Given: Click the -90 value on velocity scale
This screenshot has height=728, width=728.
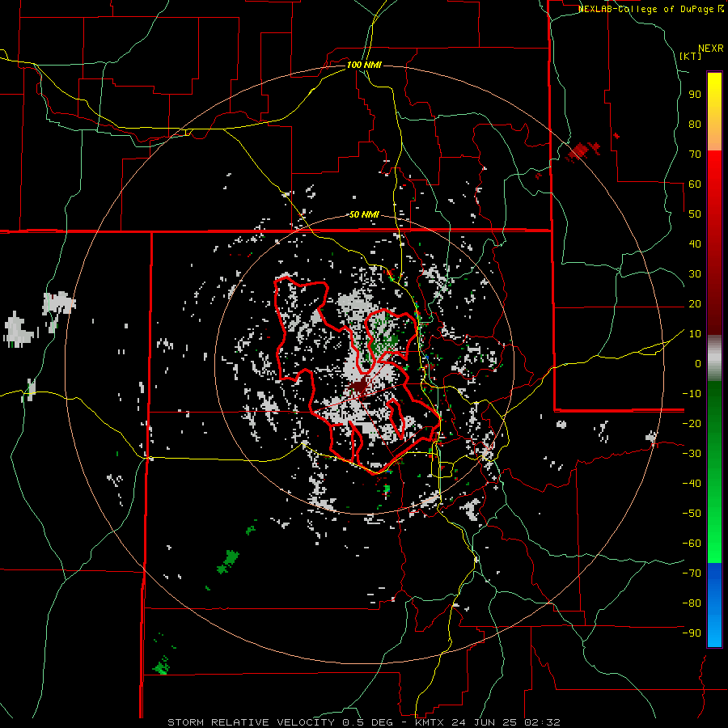Looking at the screenshot, I should point(692,633).
